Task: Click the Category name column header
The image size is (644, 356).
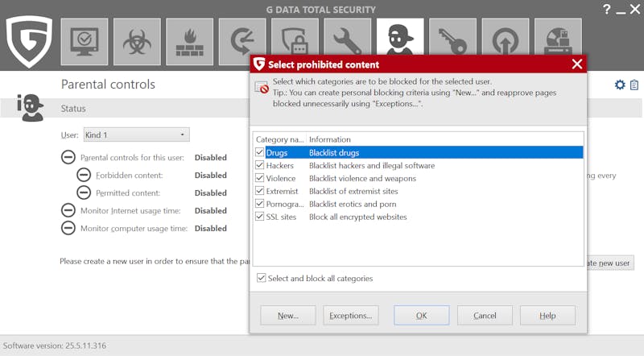Action: tap(279, 139)
